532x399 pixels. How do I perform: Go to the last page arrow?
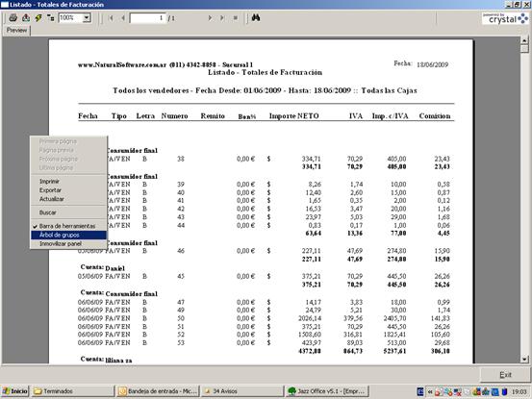click(x=222, y=18)
